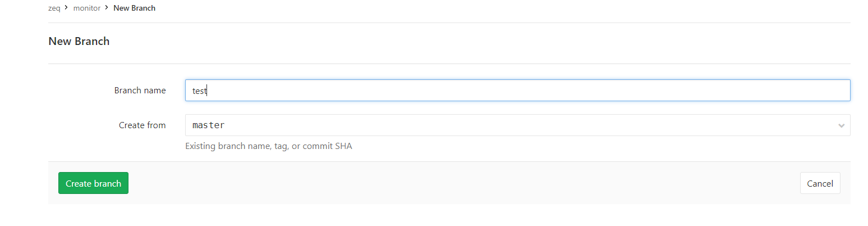The height and width of the screenshot is (226, 868).
Task: Click the zeq breadcrumb link
Action: pos(54,8)
